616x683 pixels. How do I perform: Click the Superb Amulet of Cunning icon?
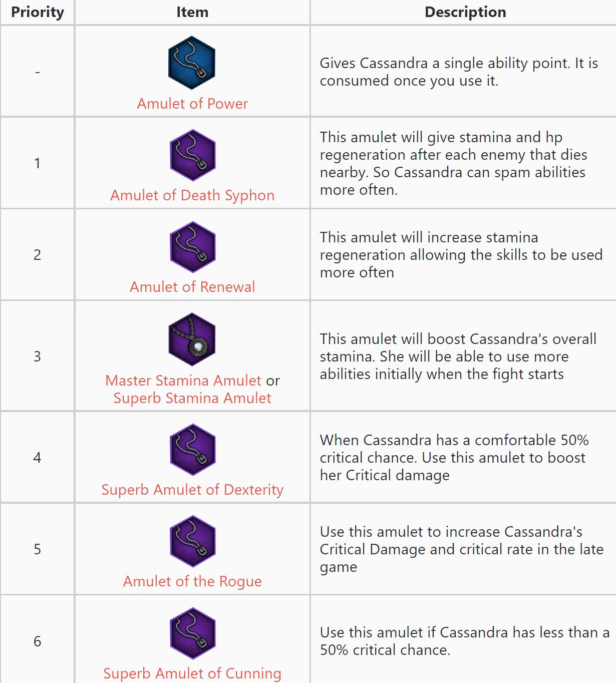coord(192,633)
